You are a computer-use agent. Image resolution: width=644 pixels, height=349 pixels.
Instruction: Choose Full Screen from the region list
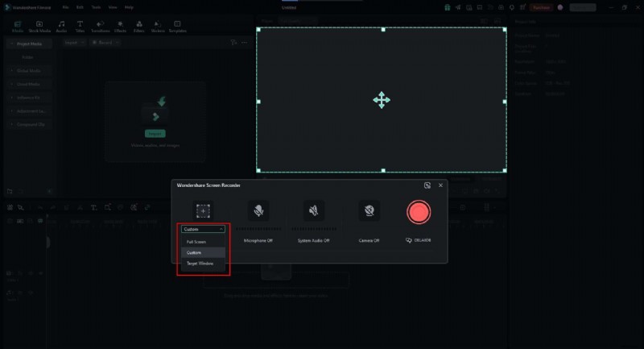[203, 242]
